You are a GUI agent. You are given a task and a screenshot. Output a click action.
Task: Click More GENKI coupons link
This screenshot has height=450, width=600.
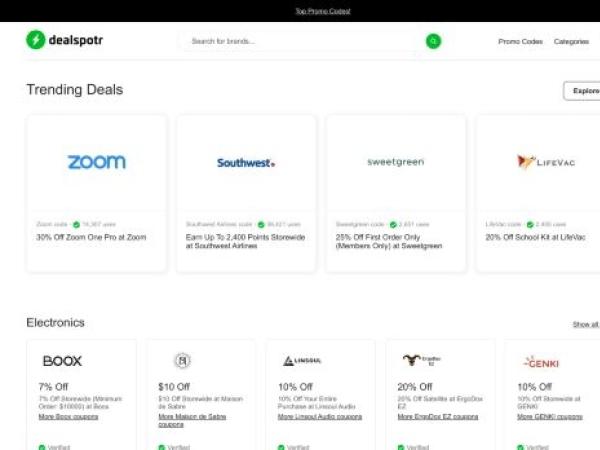point(550,417)
